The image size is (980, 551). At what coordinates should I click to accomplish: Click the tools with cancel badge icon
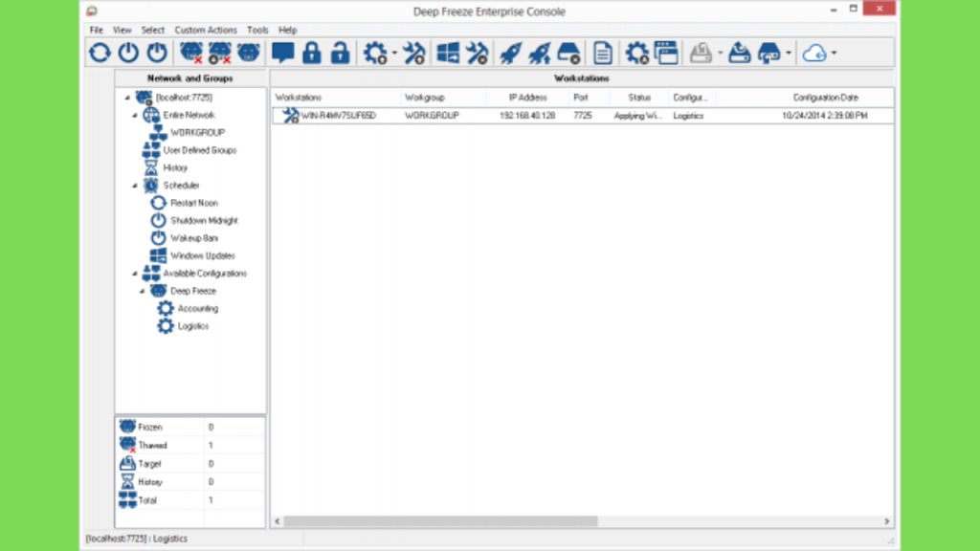[x=477, y=54]
